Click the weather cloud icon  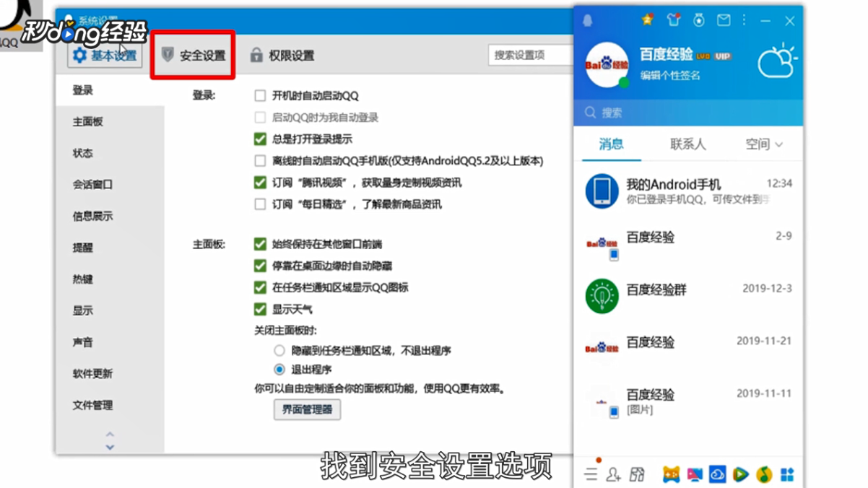[x=776, y=62]
